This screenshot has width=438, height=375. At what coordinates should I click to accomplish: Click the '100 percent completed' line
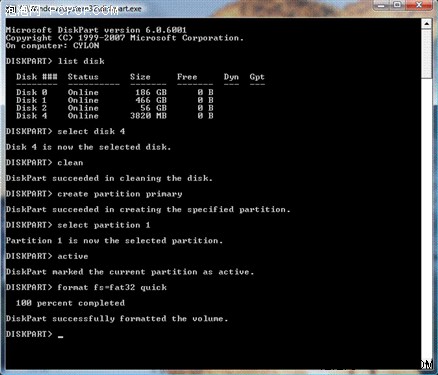[70, 303]
